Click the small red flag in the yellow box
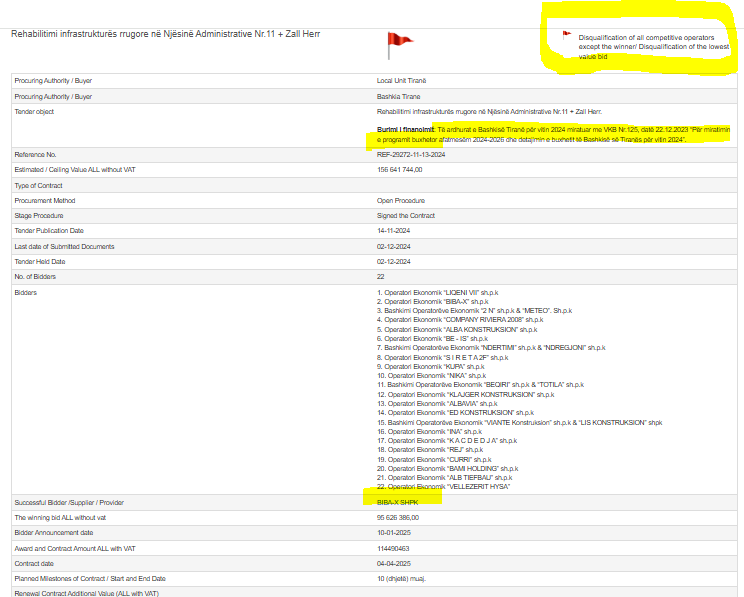744x597 pixels. point(567,34)
